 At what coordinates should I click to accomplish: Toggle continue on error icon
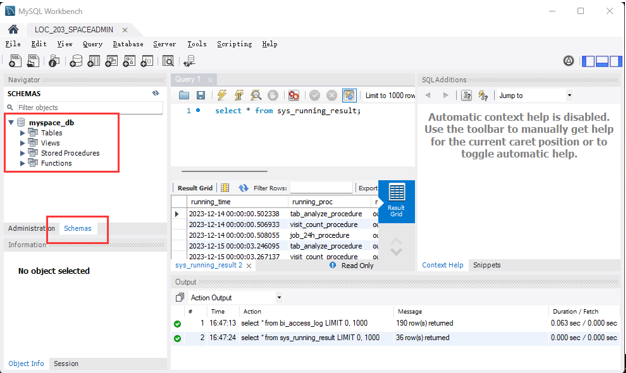point(293,95)
